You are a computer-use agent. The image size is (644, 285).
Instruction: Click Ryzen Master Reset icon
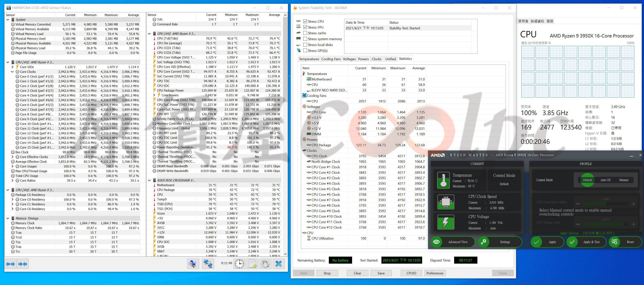tap(614, 242)
